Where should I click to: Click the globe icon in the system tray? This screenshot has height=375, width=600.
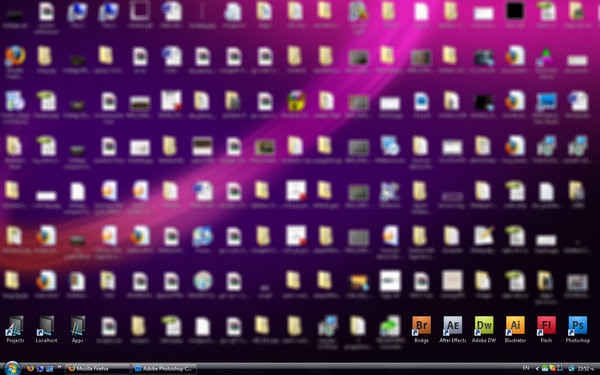[572, 368]
